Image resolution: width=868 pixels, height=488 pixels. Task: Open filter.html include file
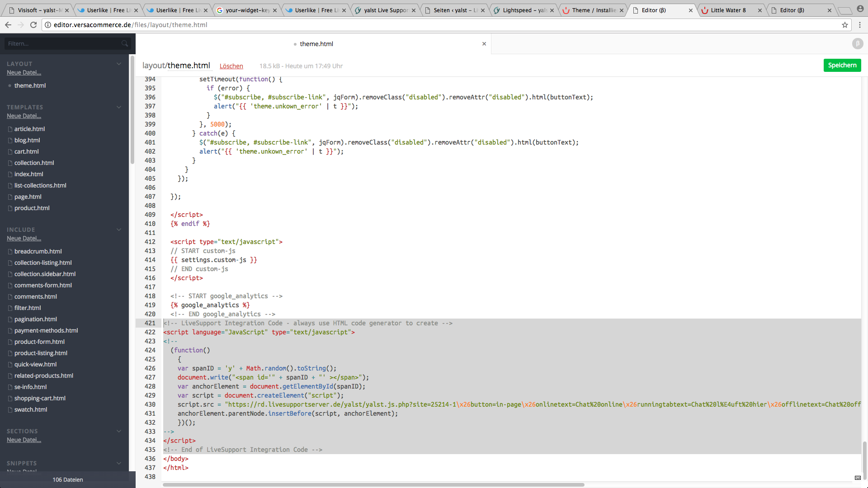coord(28,308)
